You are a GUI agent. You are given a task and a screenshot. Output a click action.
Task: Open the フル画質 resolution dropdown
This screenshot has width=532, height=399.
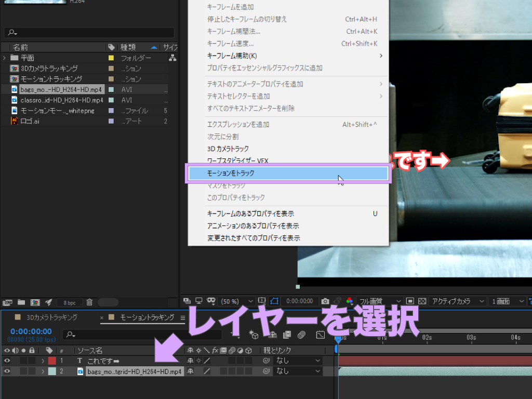[380, 301]
